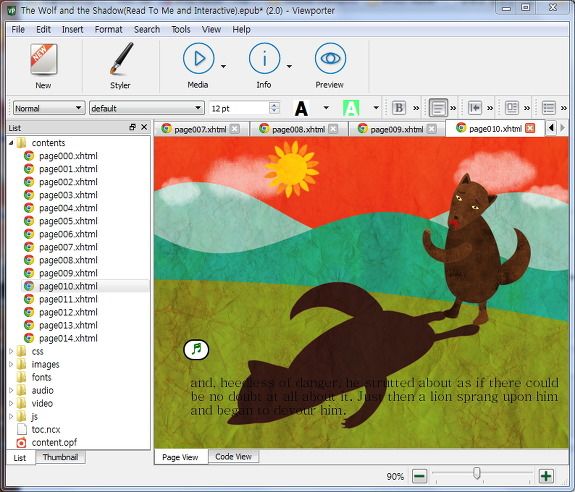Viewport: 575px width, 492px height.
Task: Open the Preview eye icon
Action: (330, 58)
